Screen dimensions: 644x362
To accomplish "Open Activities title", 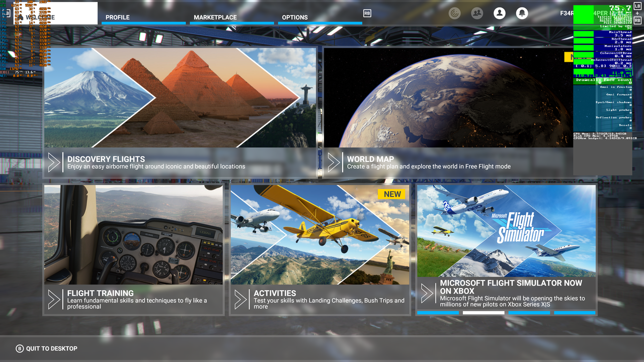I will (275, 293).
